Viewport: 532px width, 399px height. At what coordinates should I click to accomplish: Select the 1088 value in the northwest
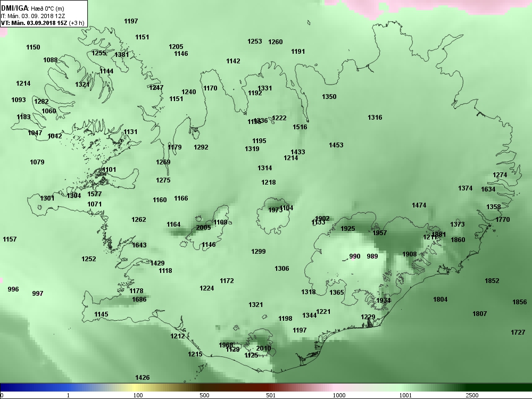50,60
